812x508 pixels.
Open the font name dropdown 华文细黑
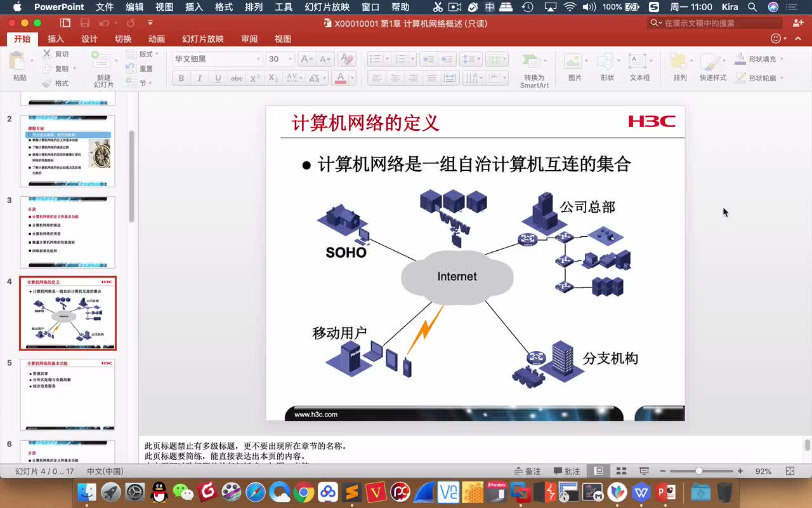(258, 59)
